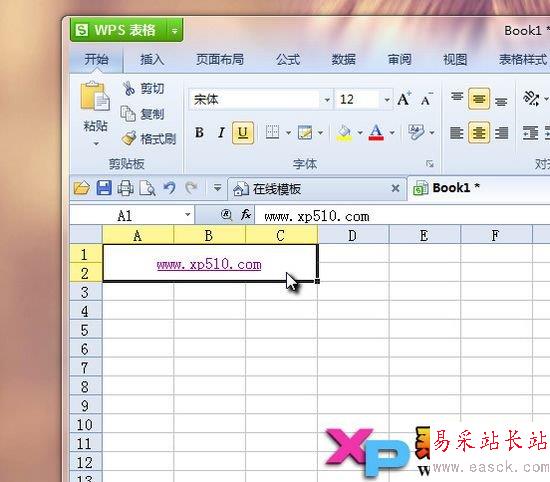Close the 在线模板 tab
This screenshot has height=482, width=550.
396,188
